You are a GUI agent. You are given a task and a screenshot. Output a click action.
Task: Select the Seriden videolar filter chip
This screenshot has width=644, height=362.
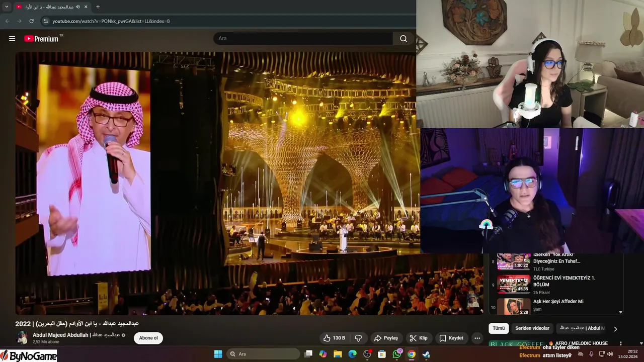pos(532,328)
